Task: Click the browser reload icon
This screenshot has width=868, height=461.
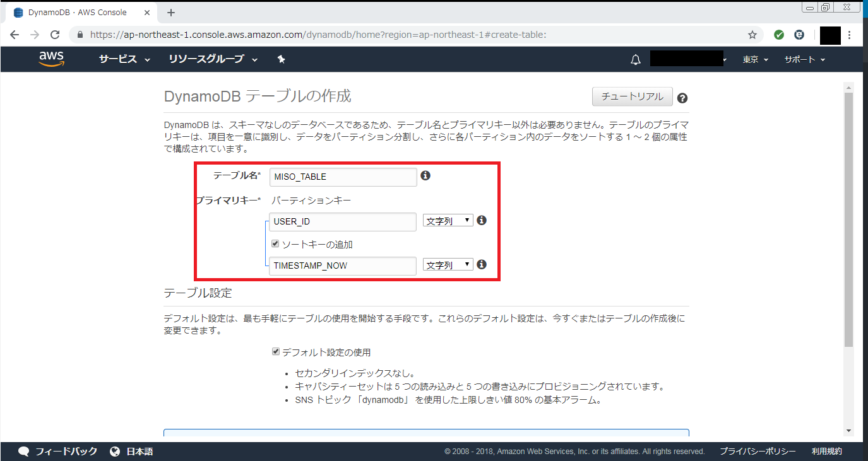Action: (x=55, y=35)
